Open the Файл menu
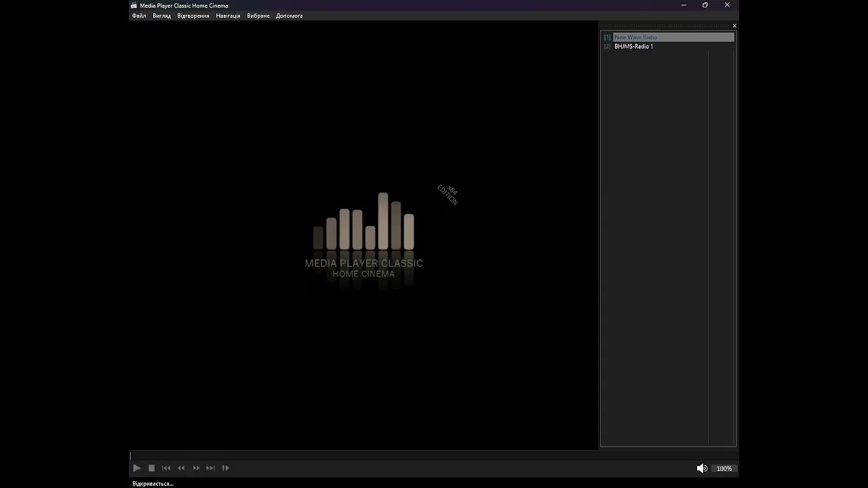Viewport: 868px width, 488px height. point(139,16)
